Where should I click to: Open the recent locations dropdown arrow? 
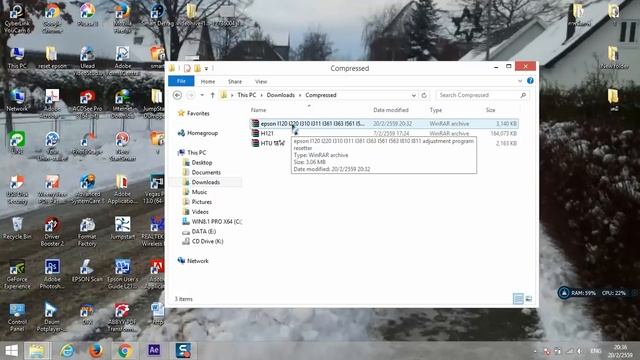[202, 95]
